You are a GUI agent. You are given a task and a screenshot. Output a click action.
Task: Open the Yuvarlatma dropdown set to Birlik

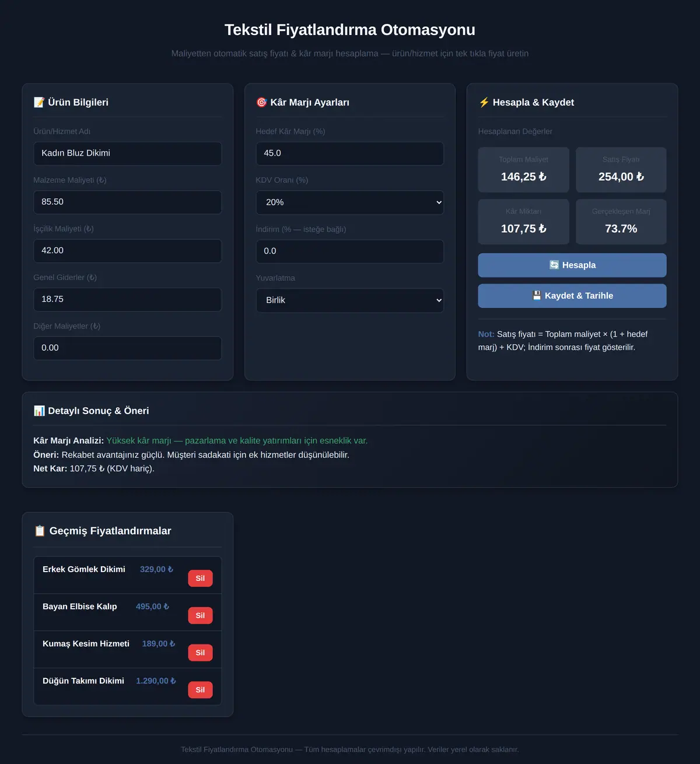(350, 300)
